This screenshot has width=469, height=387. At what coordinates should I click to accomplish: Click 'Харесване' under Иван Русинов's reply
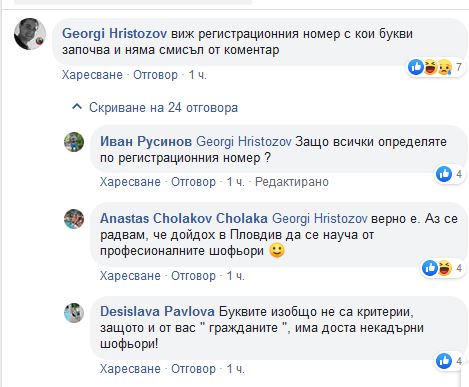[130, 182]
